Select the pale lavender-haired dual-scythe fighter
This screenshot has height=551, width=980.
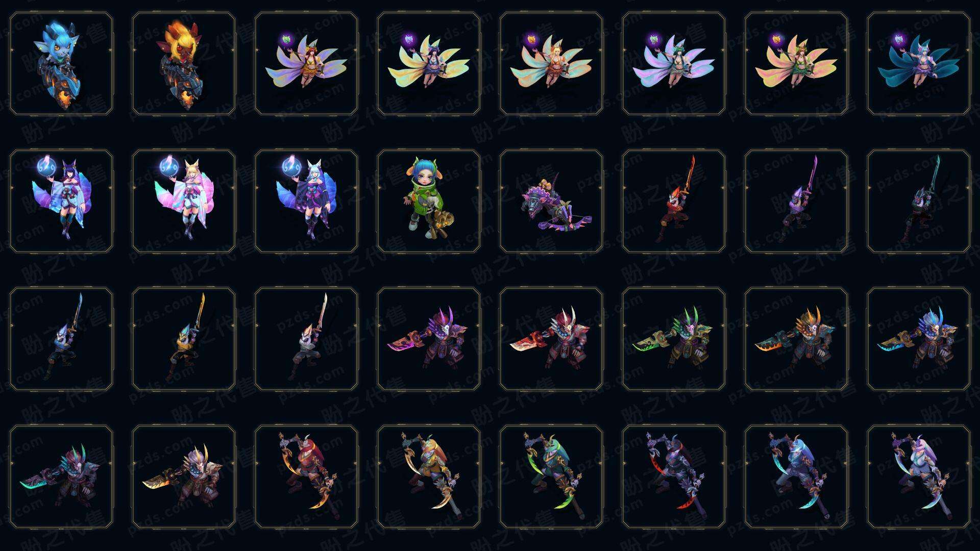point(919,477)
